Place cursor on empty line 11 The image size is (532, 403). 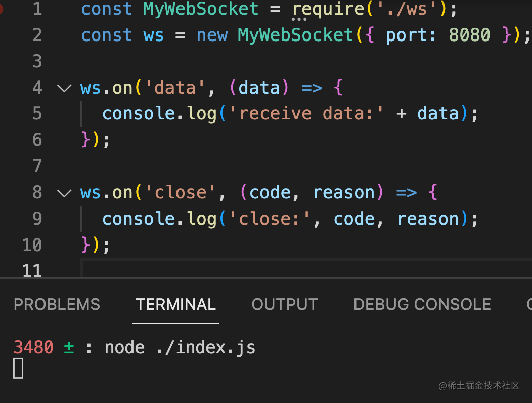tap(202, 270)
